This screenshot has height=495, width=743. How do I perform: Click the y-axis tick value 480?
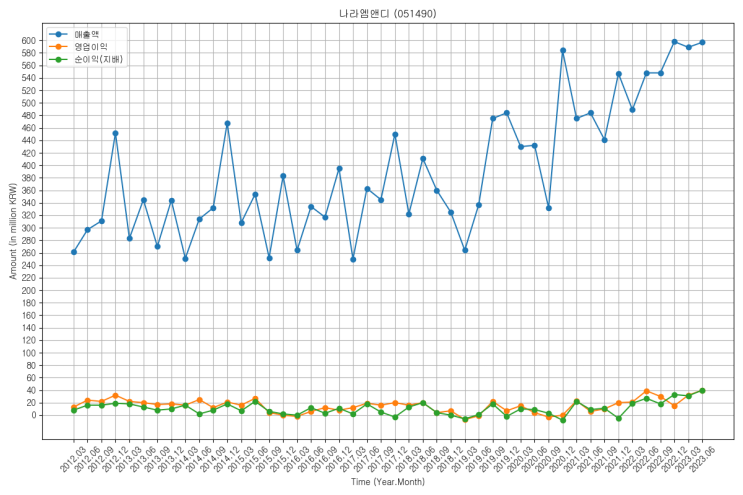click(x=28, y=116)
